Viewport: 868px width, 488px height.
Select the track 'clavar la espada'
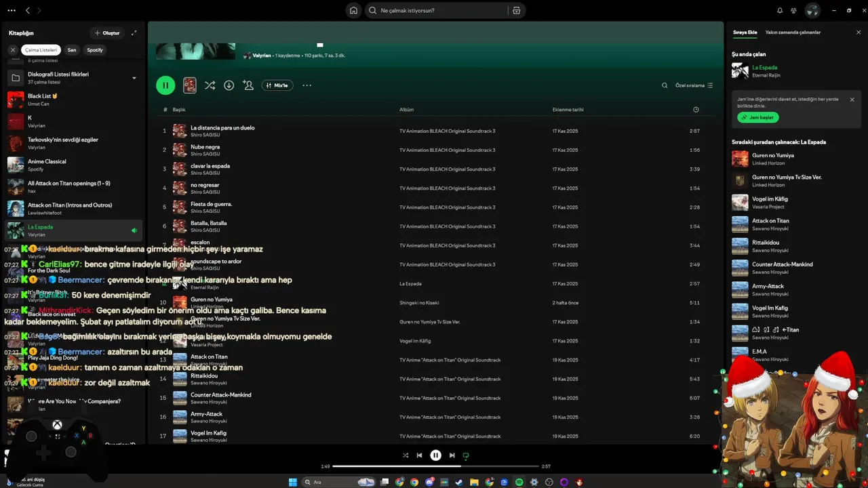tap(210, 165)
